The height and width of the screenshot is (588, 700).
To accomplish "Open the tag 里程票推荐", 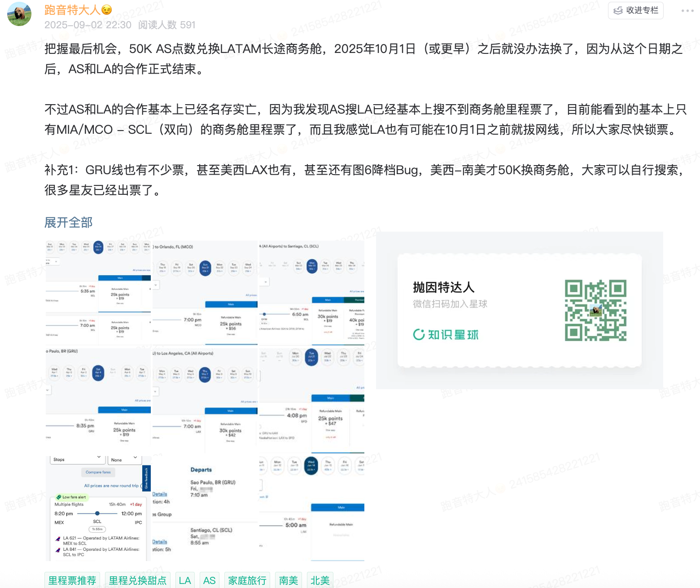I will [x=72, y=580].
